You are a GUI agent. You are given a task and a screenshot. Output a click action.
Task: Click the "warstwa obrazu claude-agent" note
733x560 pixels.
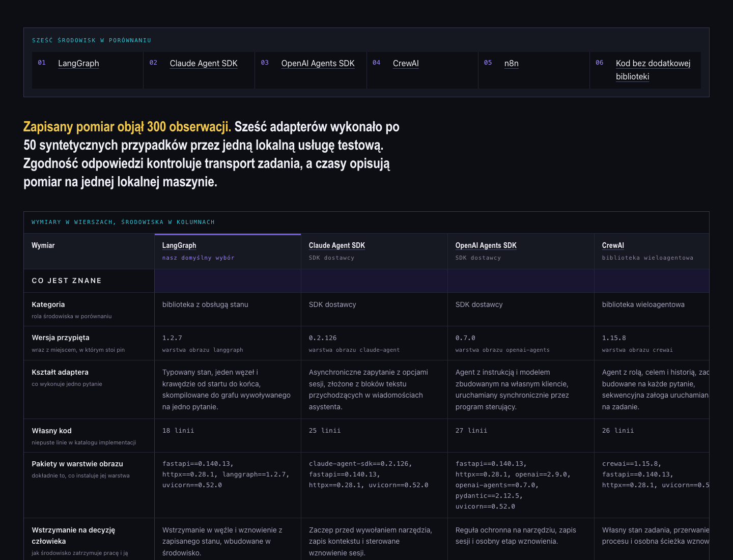click(354, 350)
